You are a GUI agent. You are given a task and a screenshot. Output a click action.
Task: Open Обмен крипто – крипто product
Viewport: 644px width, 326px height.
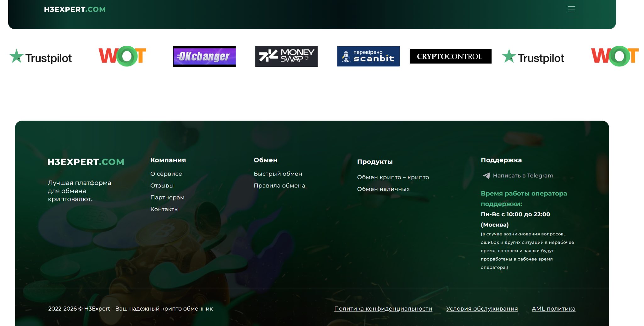[393, 177]
